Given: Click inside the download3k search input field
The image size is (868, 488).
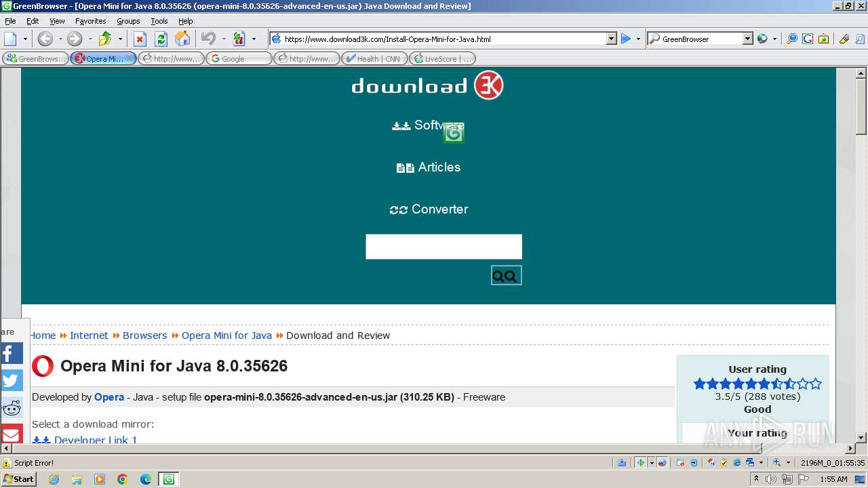Looking at the screenshot, I should 443,247.
